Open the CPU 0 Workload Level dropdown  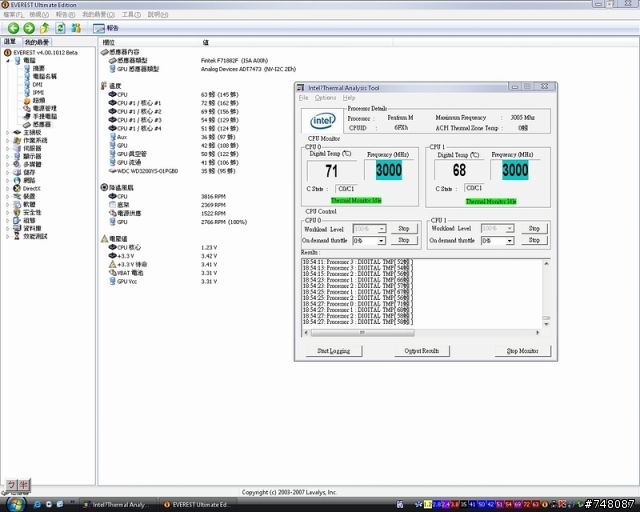[x=381, y=229]
